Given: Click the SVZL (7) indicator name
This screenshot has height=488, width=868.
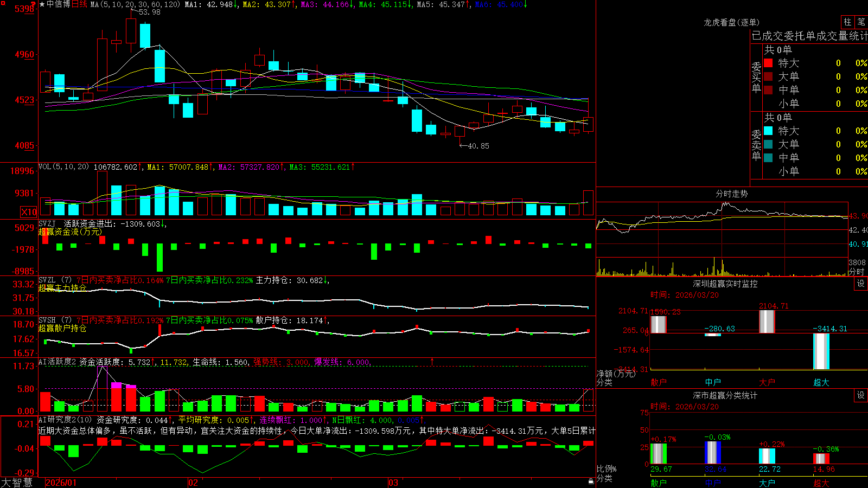Looking at the screenshot, I should [x=55, y=280].
